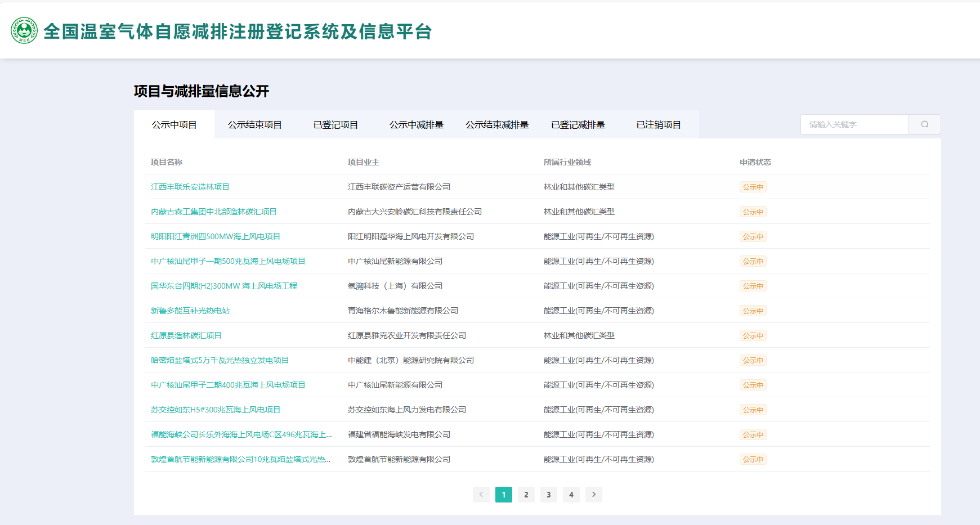This screenshot has height=525, width=980.
Task: Select the 公示结束减排量 tab
Action: point(496,124)
